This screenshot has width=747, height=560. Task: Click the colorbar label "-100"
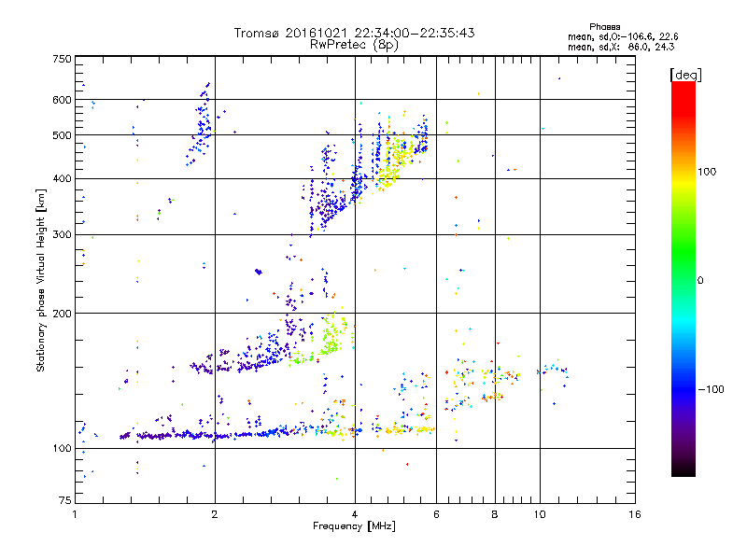(711, 389)
